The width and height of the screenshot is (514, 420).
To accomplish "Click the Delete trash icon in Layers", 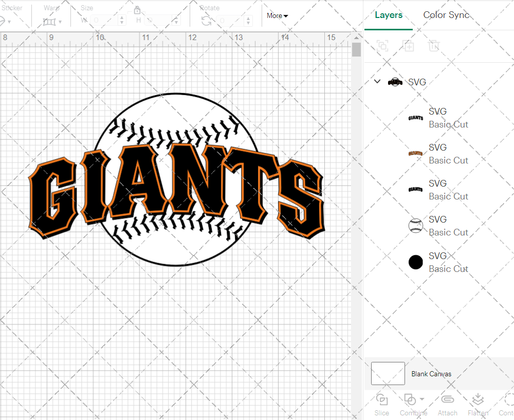I will tap(434, 46).
